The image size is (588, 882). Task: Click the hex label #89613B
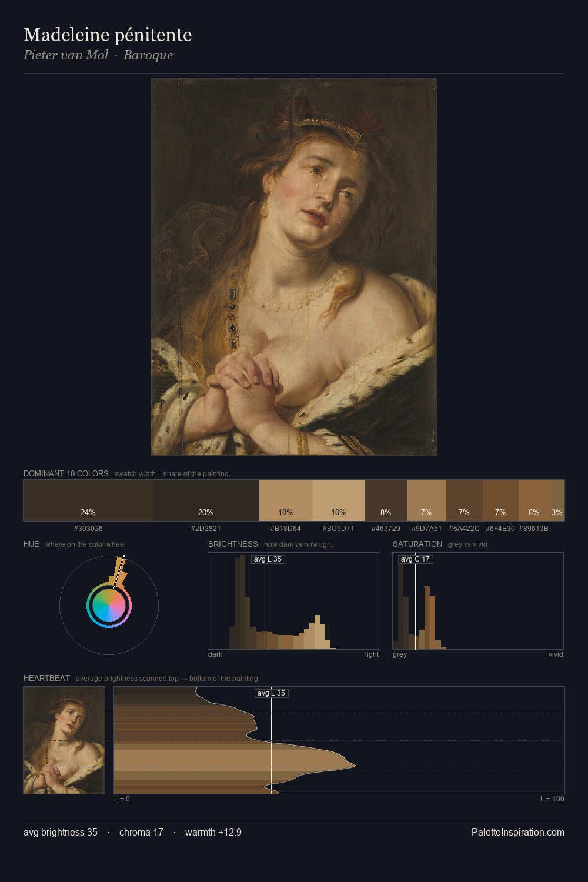click(x=534, y=529)
